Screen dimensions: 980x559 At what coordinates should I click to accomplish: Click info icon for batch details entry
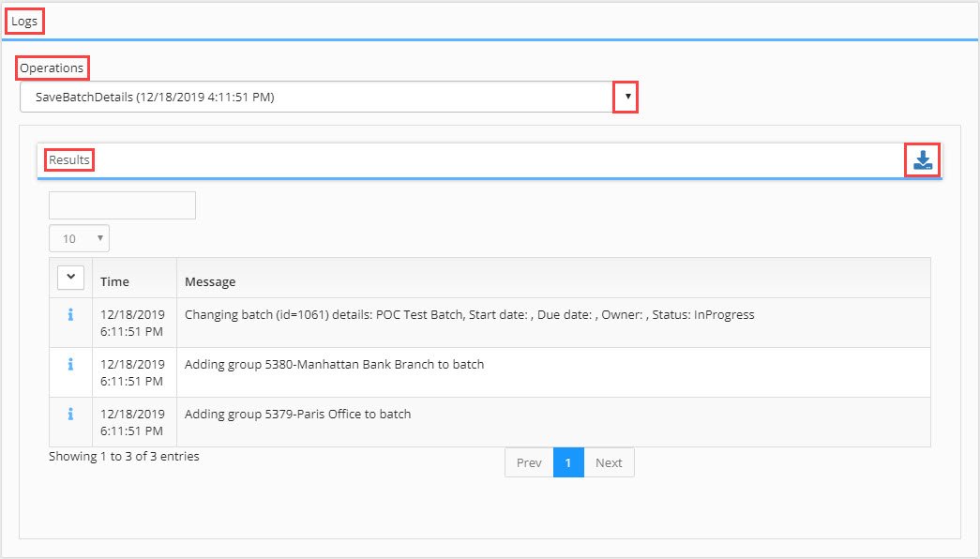(70, 314)
